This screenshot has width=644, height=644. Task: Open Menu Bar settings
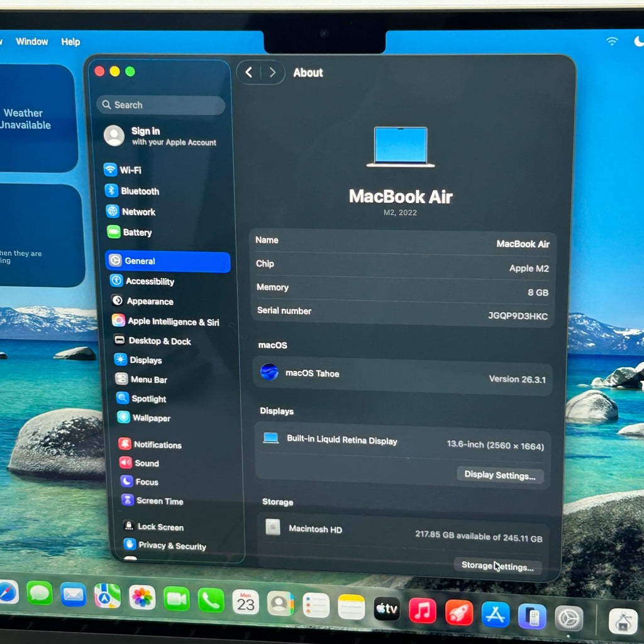142,379
